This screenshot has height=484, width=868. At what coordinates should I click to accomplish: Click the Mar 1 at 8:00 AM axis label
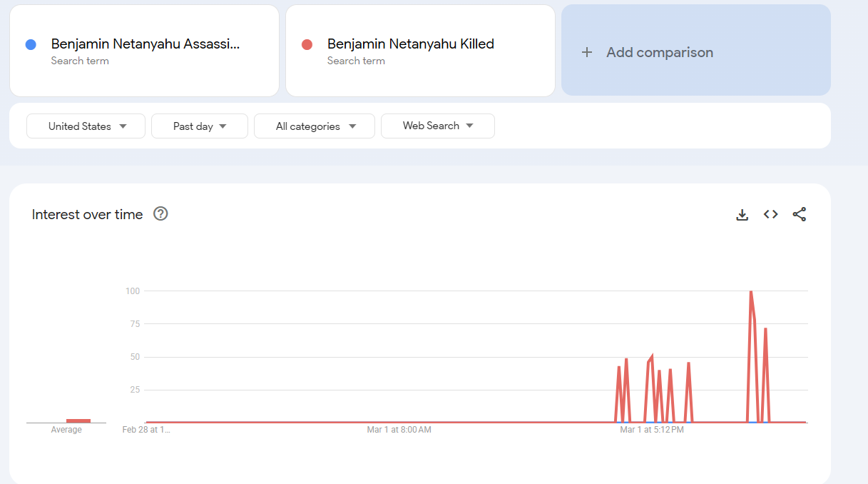[399, 430]
